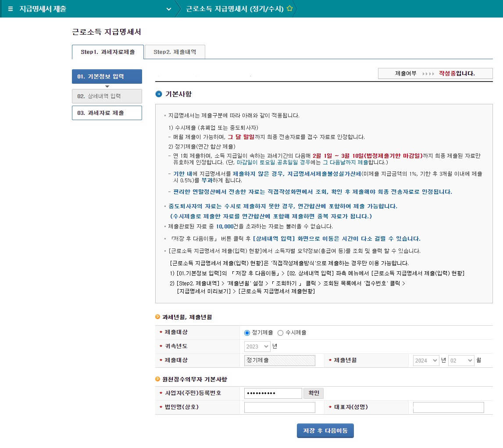Image resolution: width=503 pixels, height=448 pixels.
Task: Switch to Step1. 과세자료제출 tab
Action: (x=107, y=52)
